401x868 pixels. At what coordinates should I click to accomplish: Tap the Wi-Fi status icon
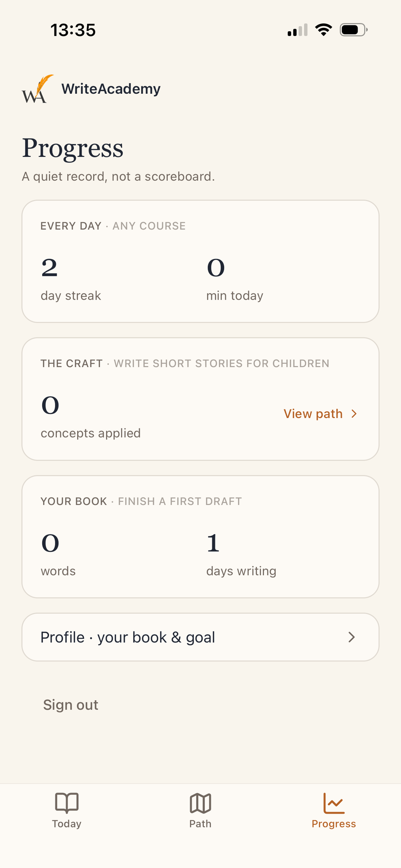tap(324, 30)
